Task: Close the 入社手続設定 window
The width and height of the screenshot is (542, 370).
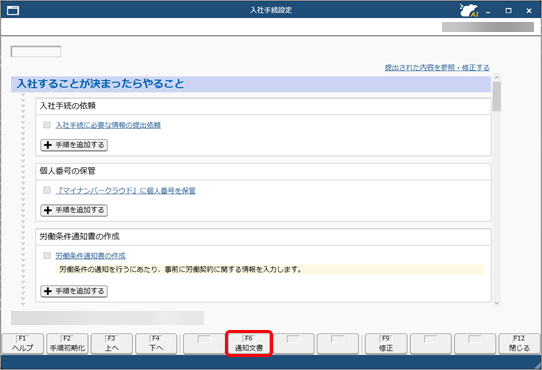Action: tap(529, 11)
